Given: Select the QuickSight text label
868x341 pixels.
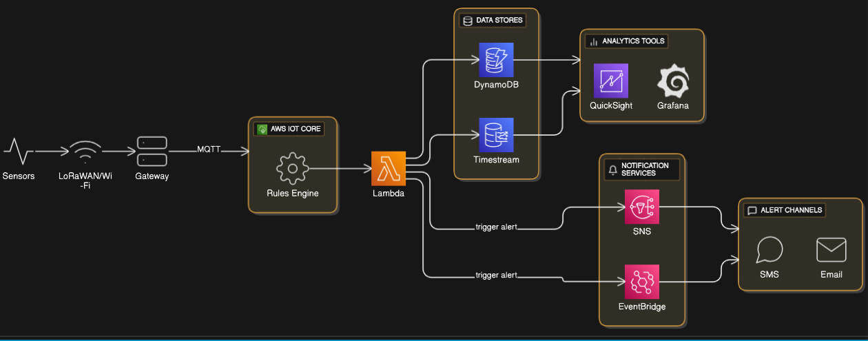Looking at the screenshot, I should pyautogui.click(x=611, y=106).
